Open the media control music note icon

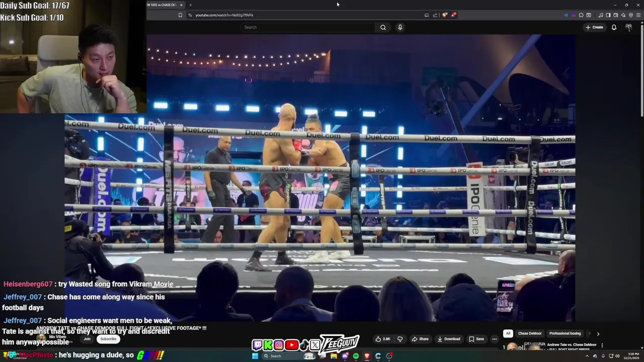coord(601,15)
